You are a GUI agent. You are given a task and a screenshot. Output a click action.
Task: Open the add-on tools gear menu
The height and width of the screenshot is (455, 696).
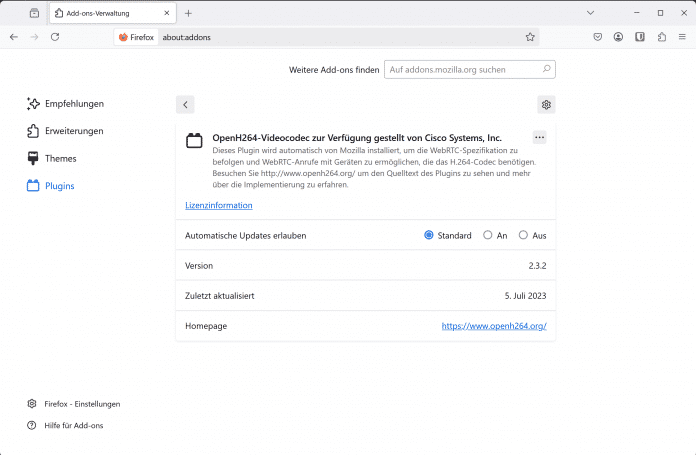546,105
